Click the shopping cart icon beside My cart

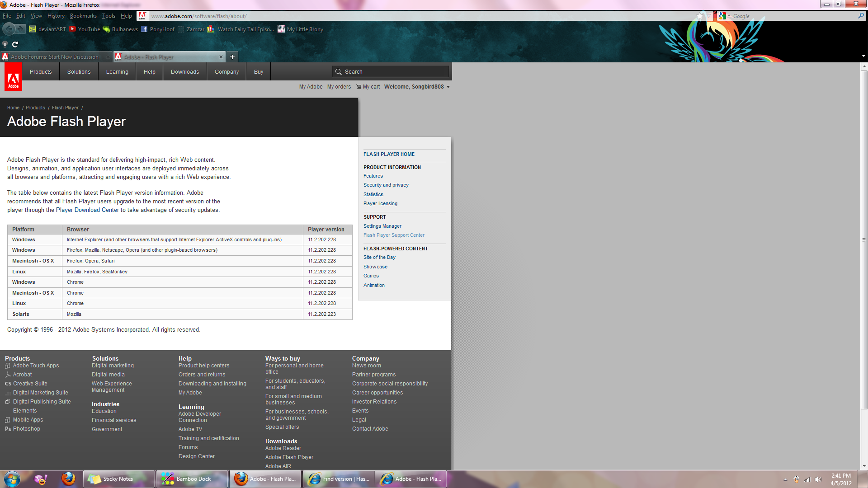359,87
